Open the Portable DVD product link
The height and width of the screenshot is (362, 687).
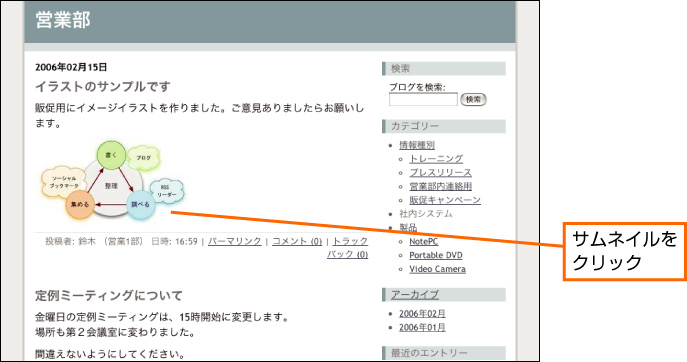pos(436,255)
